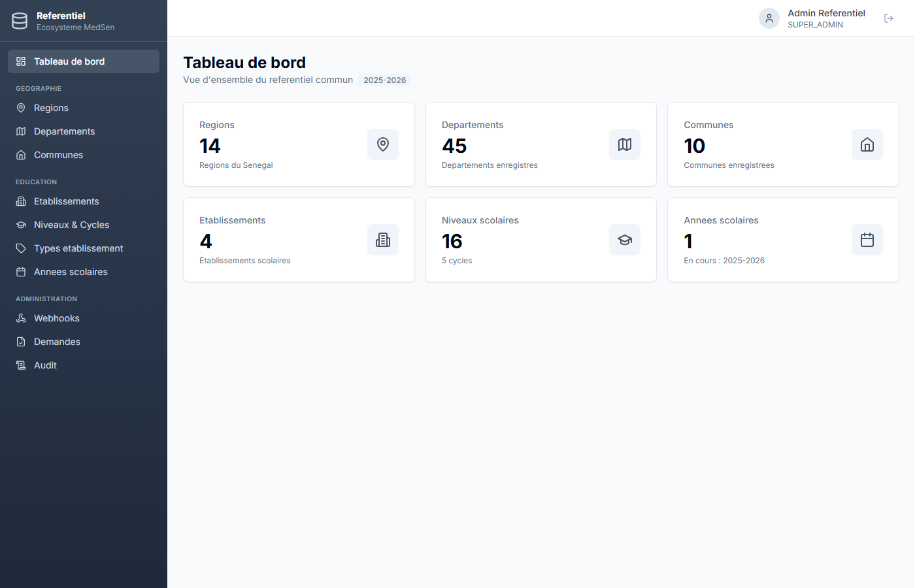Click the map pin icon on Regions card
The width and height of the screenshot is (915, 588).
click(382, 144)
